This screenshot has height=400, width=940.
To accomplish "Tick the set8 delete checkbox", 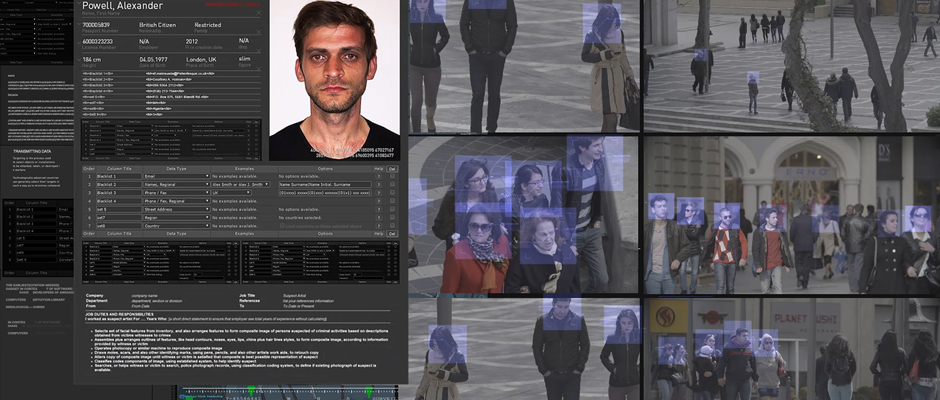I will (392, 225).
